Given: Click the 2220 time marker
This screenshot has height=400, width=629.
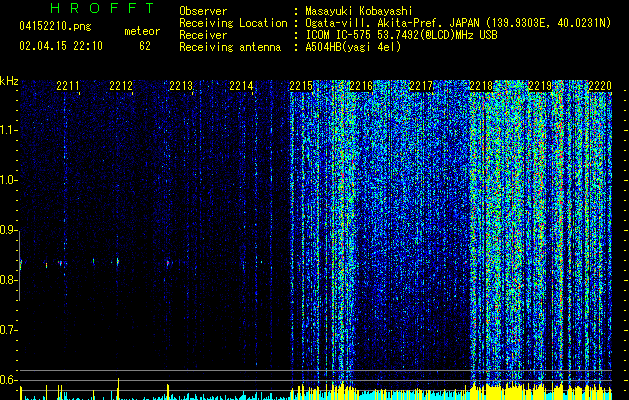Looking at the screenshot, I should [x=600, y=86].
